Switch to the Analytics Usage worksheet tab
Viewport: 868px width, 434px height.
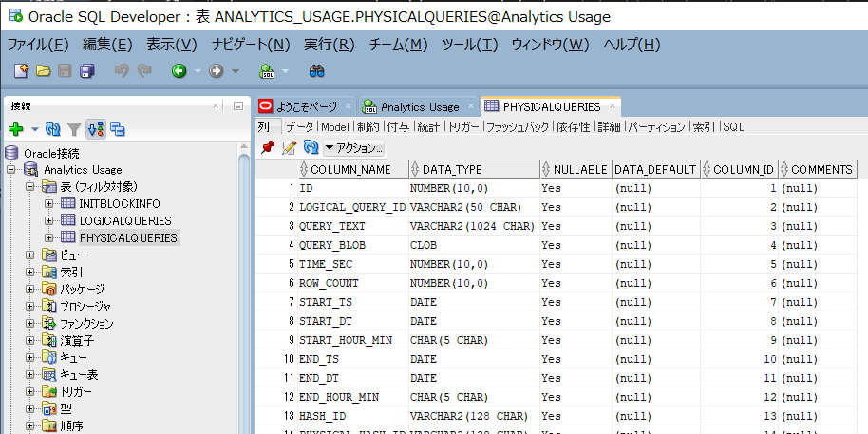click(x=420, y=107)
